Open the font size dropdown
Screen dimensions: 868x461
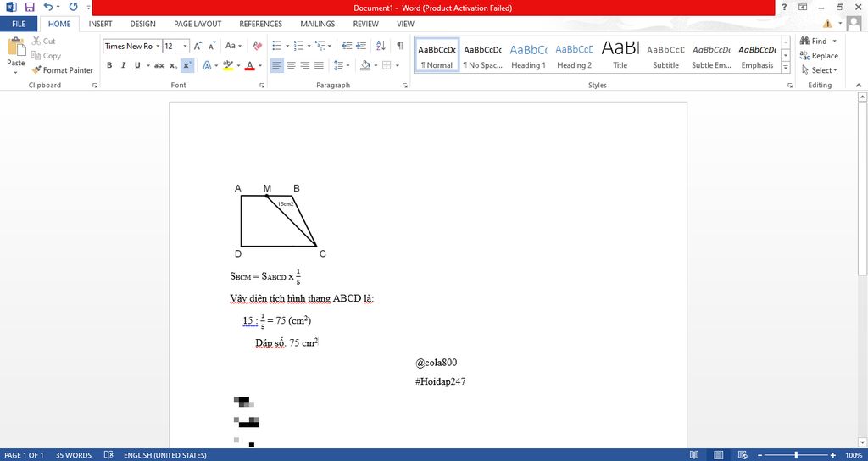(x=186, y=46)
